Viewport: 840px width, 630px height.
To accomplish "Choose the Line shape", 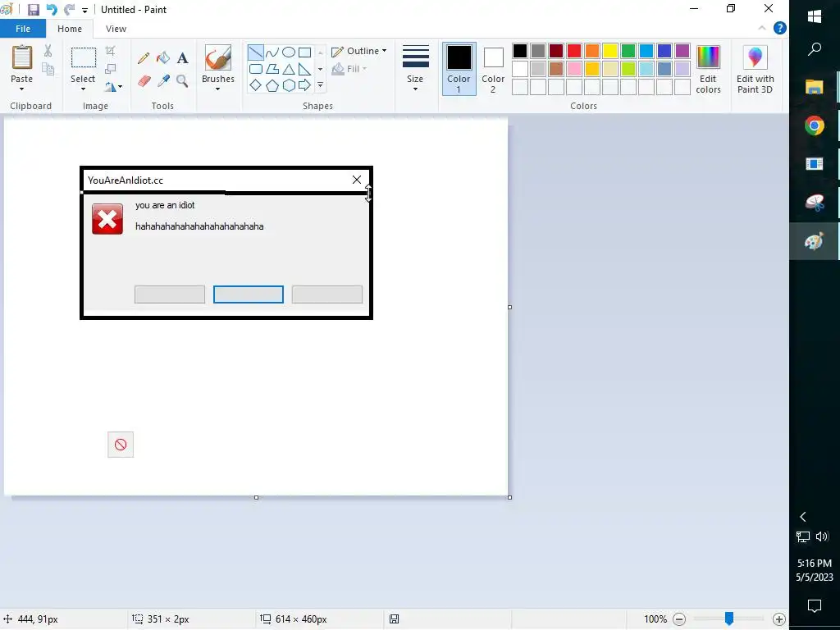I will click(256, 52).
